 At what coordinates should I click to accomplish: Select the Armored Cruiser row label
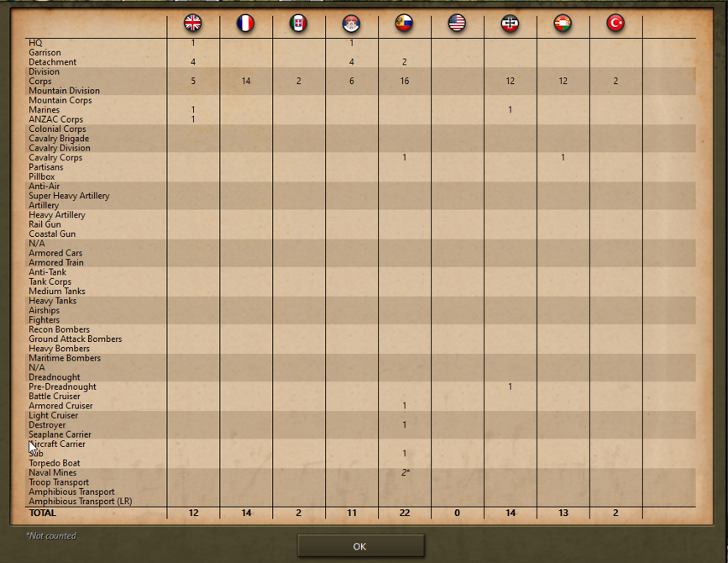[60, 406]
